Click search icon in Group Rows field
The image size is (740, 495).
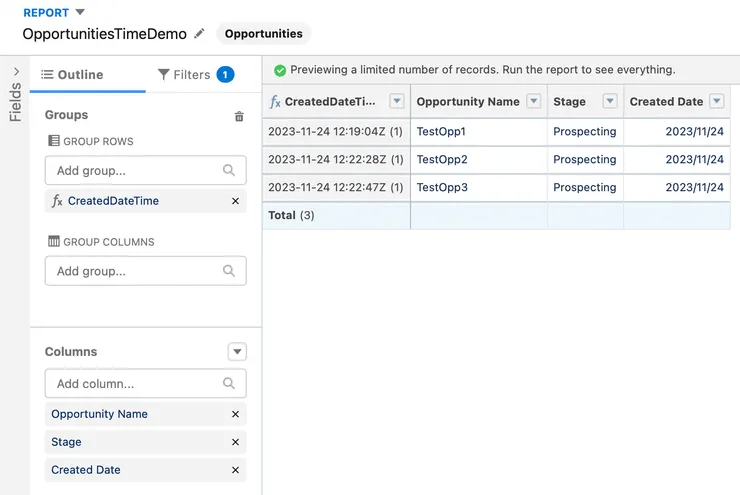[x=229, y=170]
